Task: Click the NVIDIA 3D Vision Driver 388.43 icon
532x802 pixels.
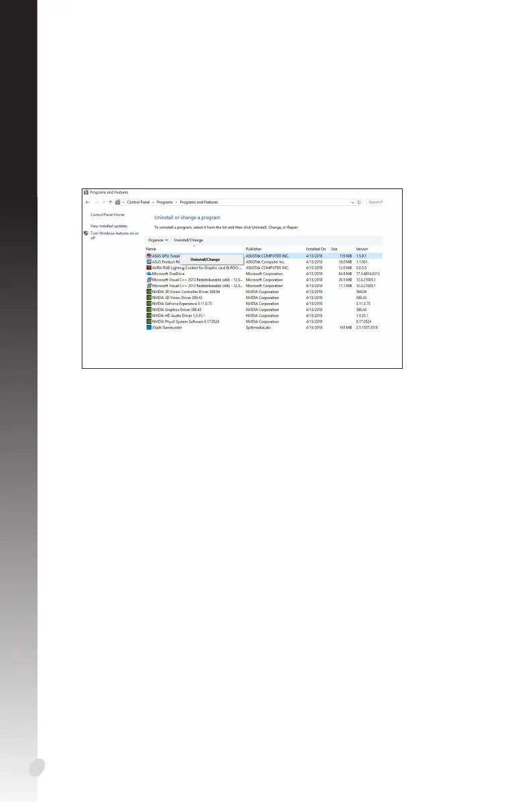Action: (x=149, y=298)
